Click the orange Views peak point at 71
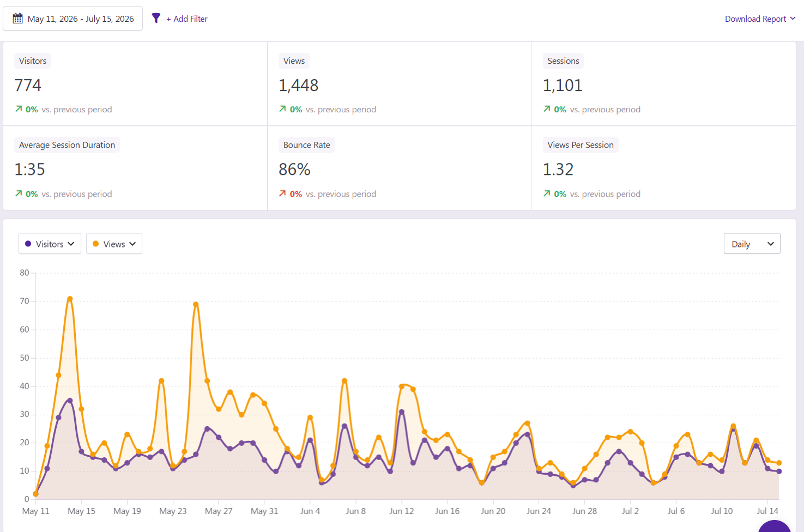 (70, 299)
